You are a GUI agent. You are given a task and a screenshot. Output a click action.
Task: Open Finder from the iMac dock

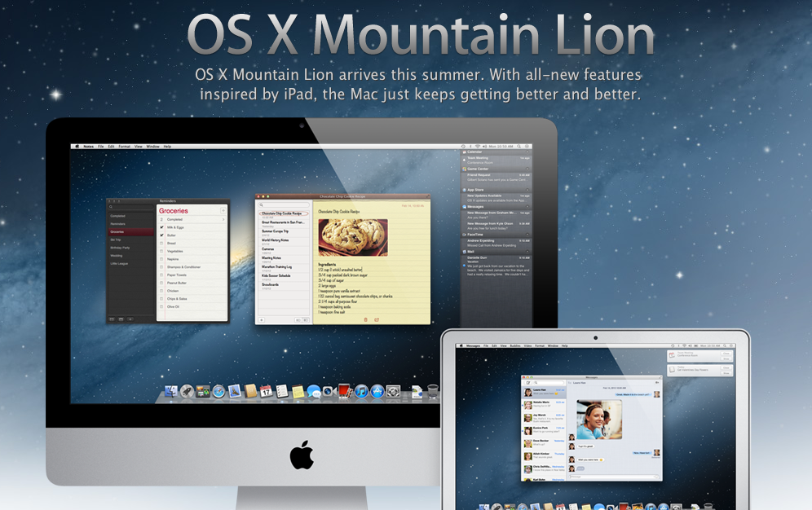pos(171,391)
